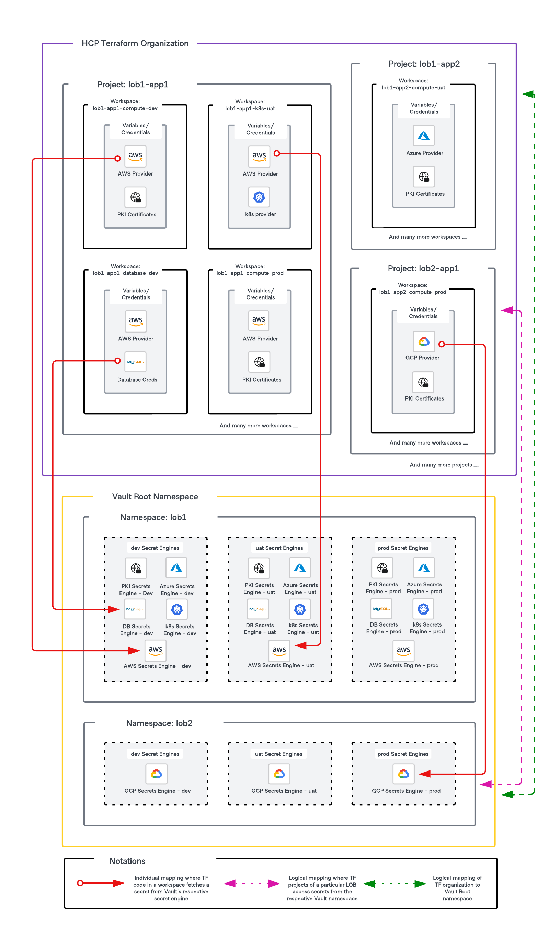This screenshot has width=560, height=934.
Task: Click the Azure Provider icon in lob1-app2-compute-uat
Action: point(423,135)
